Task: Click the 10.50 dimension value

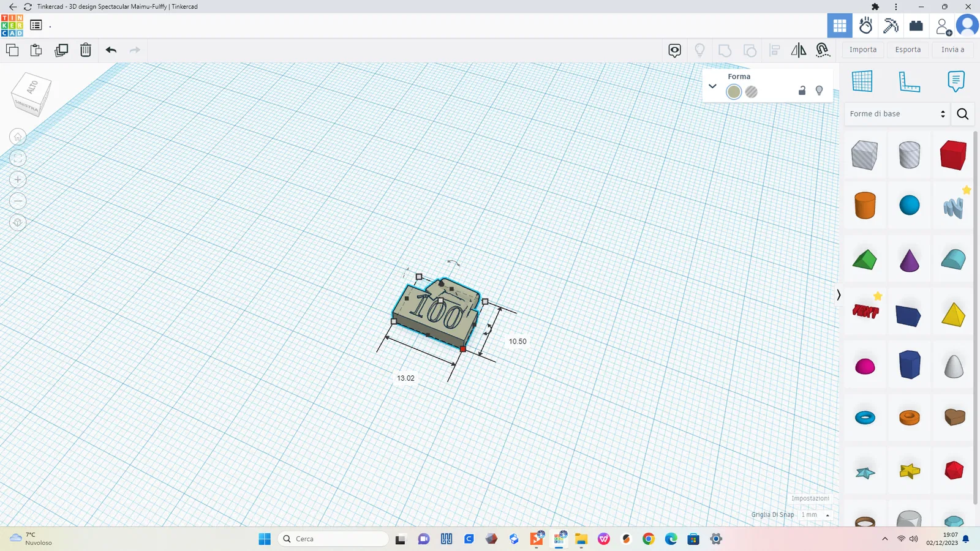Action: click(x=518, y=342)
